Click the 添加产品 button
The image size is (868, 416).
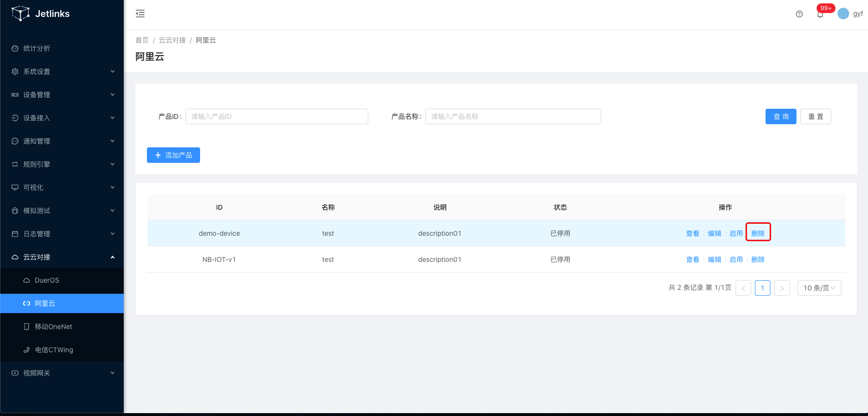(x=174, y=155)
